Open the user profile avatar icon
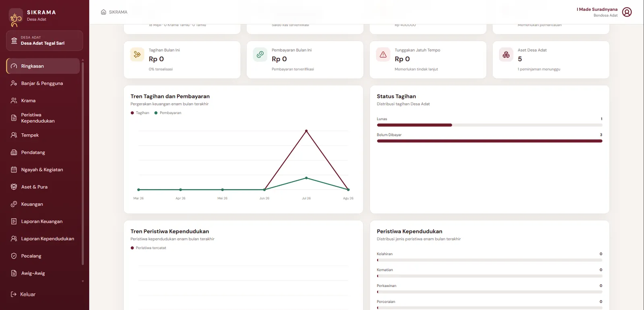This screenshot has height=310, width=644. click(x=627, y=12)
